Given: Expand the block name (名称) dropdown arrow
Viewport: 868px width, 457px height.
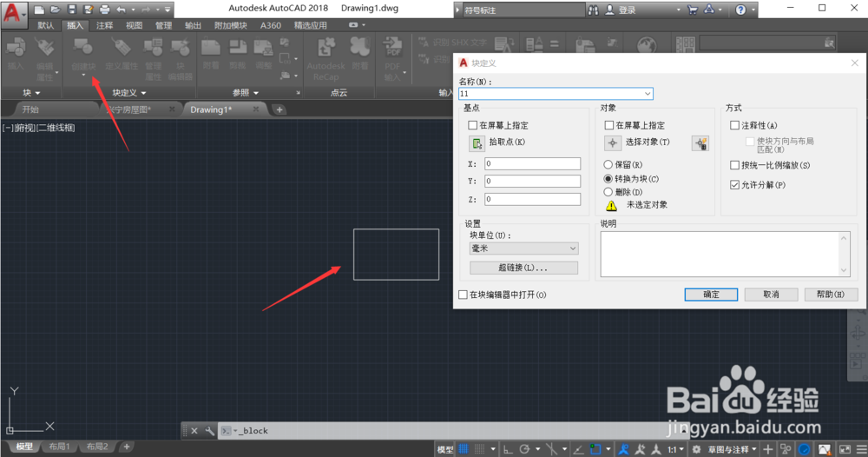Looking at the screenshot, I should point(648,94).
